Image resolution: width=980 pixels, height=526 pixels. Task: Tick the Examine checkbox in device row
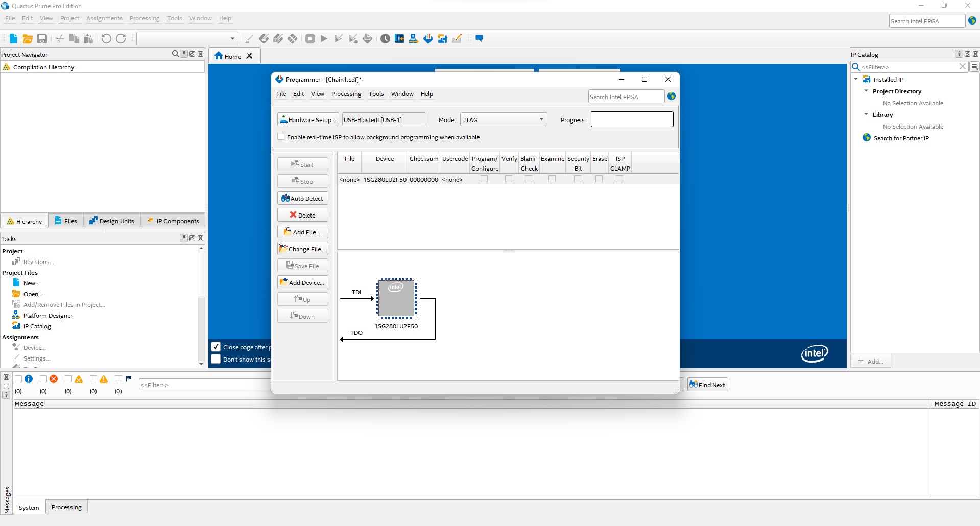[x=552, y=179]
